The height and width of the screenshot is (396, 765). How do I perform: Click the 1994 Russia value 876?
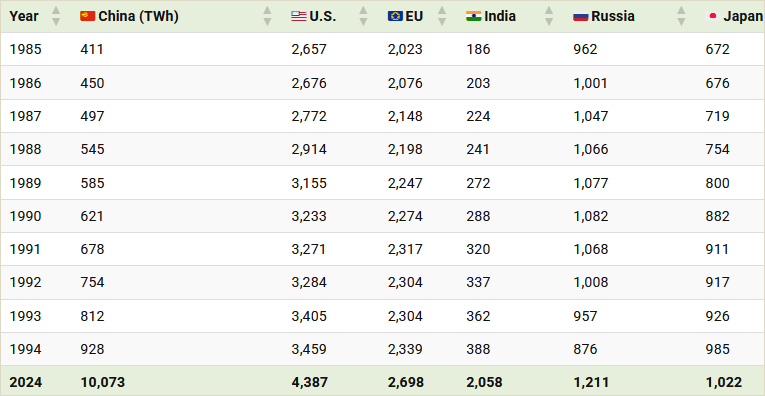tap(585, 349)
